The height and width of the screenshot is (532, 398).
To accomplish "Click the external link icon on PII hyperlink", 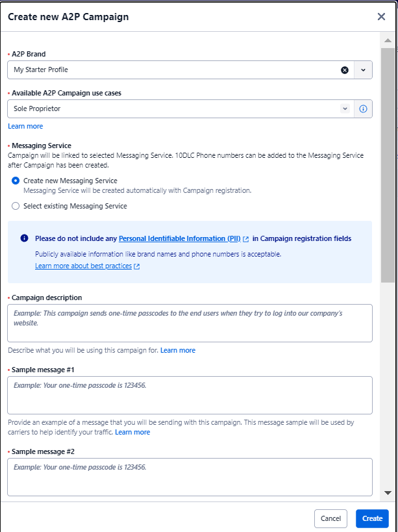I will tap(245, 238).
